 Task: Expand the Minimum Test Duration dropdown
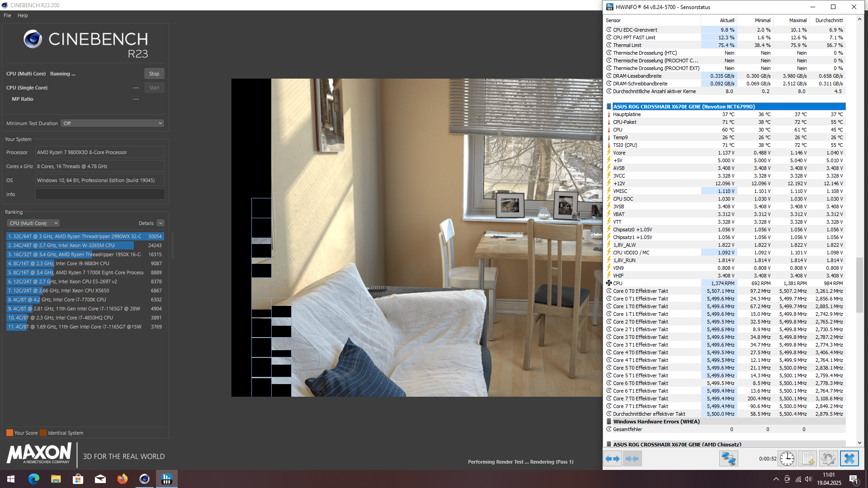pos(112,123)
